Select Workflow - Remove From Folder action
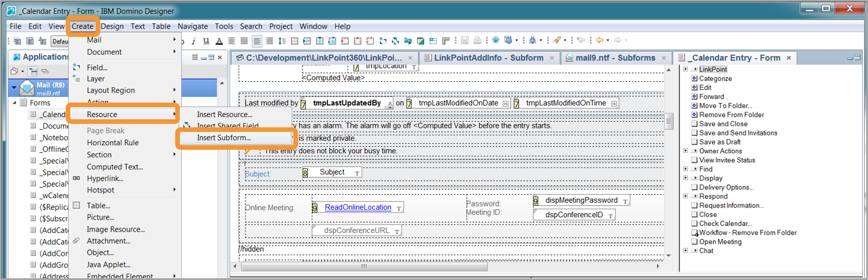 click(748, 233)
